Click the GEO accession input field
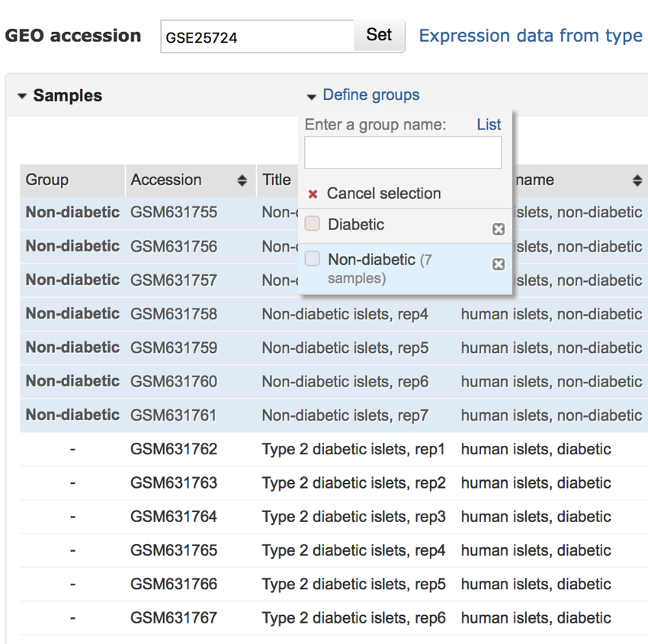648x644 pixels. pos(257,37)
